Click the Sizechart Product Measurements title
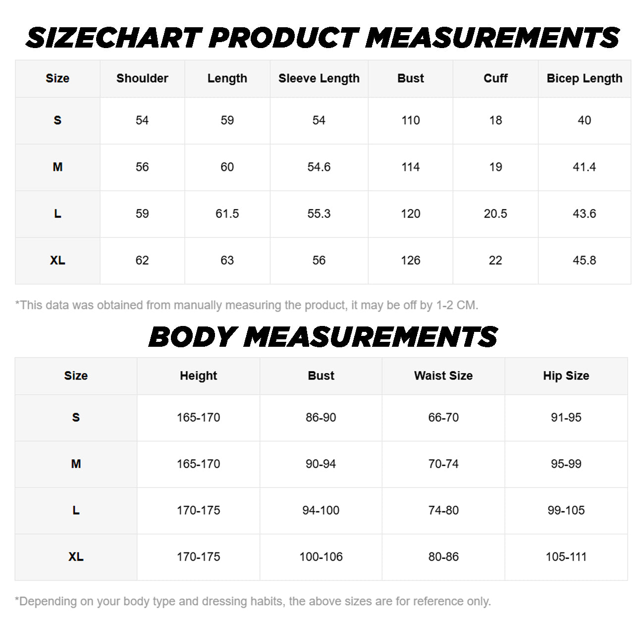The height and width of the screenshot is (644, 644). click(322, 38)
